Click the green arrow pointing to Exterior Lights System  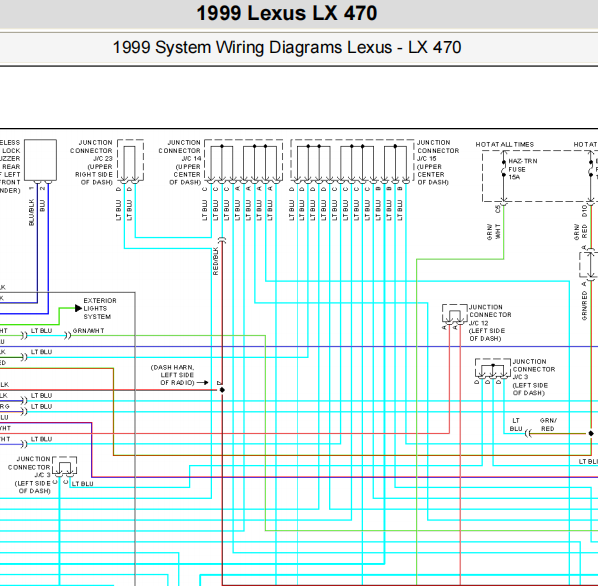(79, 308)
